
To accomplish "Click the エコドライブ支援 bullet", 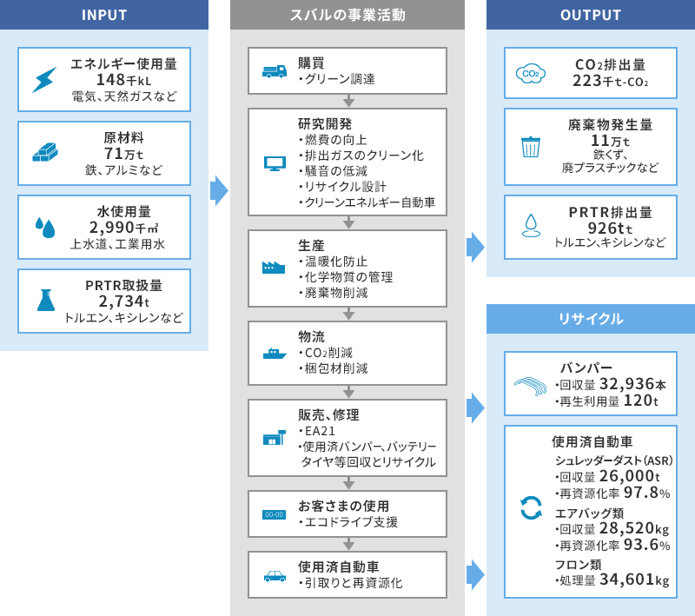I will click(348, 522).
